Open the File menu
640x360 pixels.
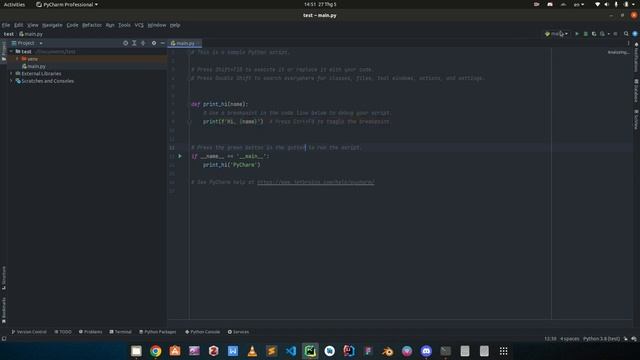6,25
